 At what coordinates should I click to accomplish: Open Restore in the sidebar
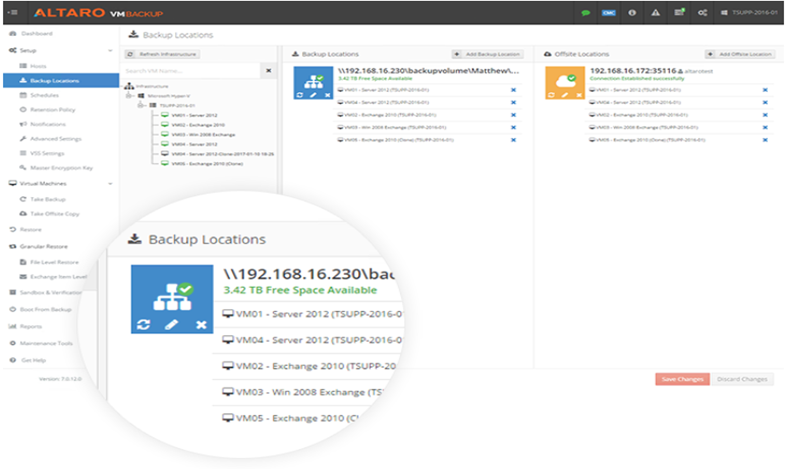[x=26, y=229]
